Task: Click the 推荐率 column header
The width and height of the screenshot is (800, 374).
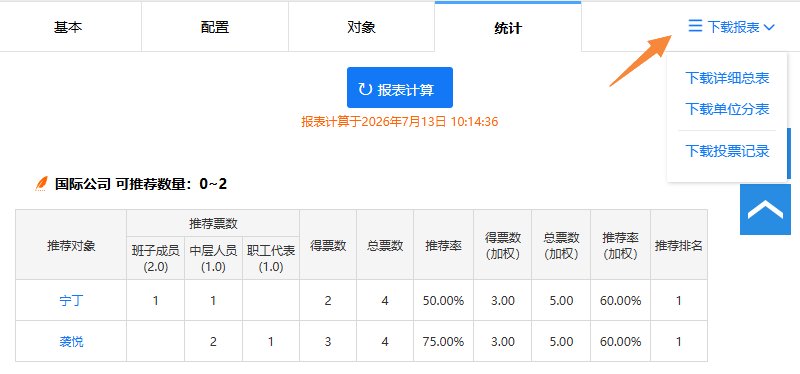Action: pos(443,245)
